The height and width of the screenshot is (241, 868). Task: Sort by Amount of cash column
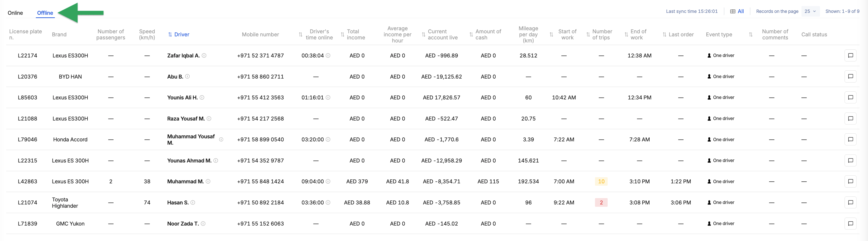[x=471, y=34]
